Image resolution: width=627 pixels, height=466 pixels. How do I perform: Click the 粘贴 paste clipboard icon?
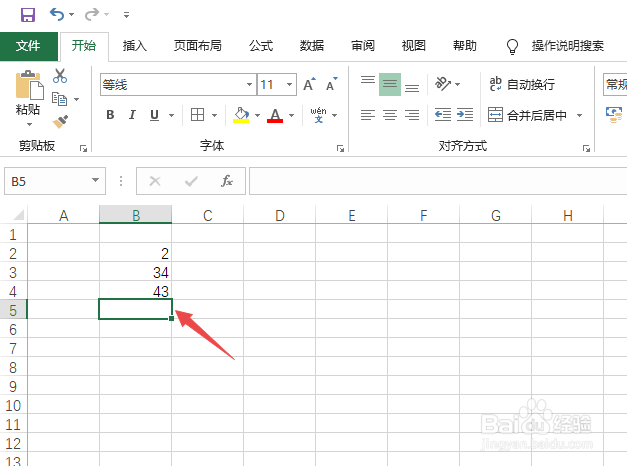pos(29,85)
